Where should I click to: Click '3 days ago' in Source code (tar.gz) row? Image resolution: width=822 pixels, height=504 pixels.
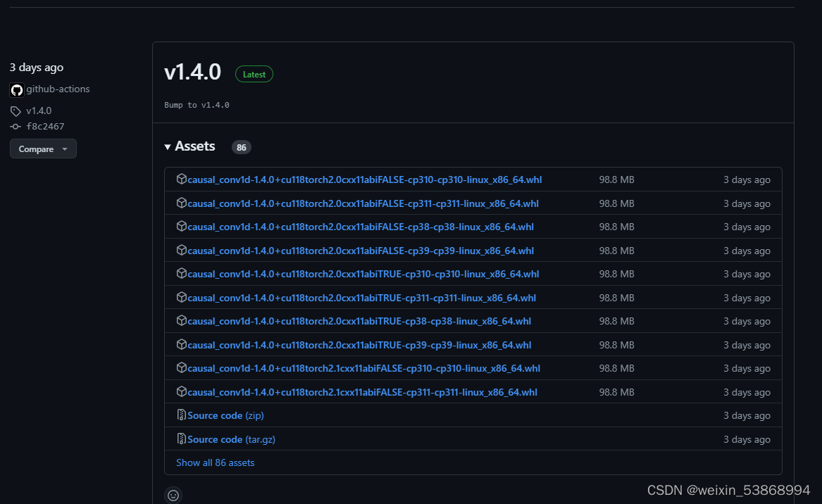pos(747,439)
